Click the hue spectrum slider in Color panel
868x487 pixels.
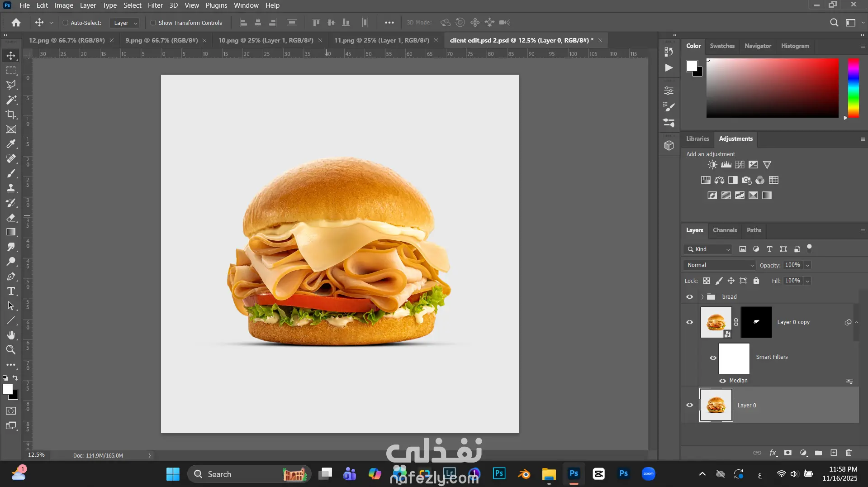tap(853, 88)
